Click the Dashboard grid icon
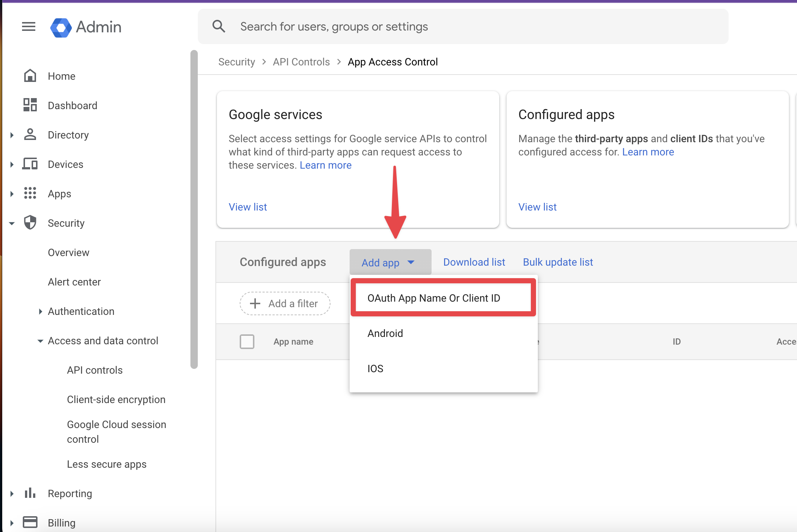The width and height of the screenshot is (797, 532). click(x=30, y=105)
